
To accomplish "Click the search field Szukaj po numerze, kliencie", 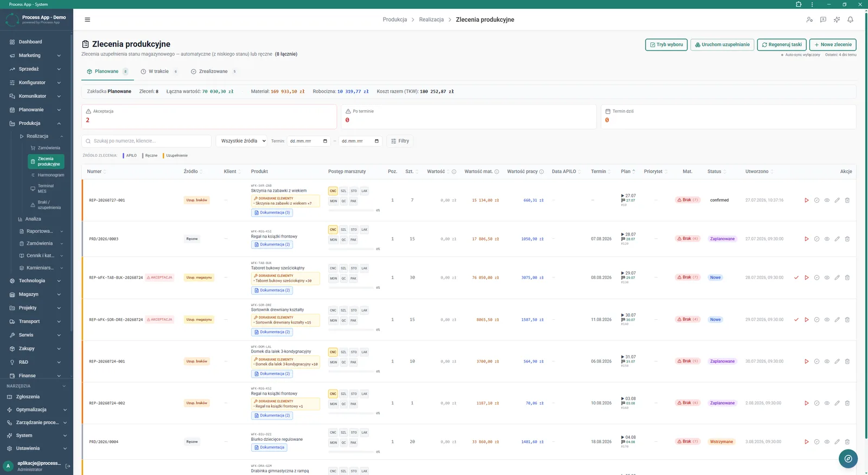I will 146,141.
